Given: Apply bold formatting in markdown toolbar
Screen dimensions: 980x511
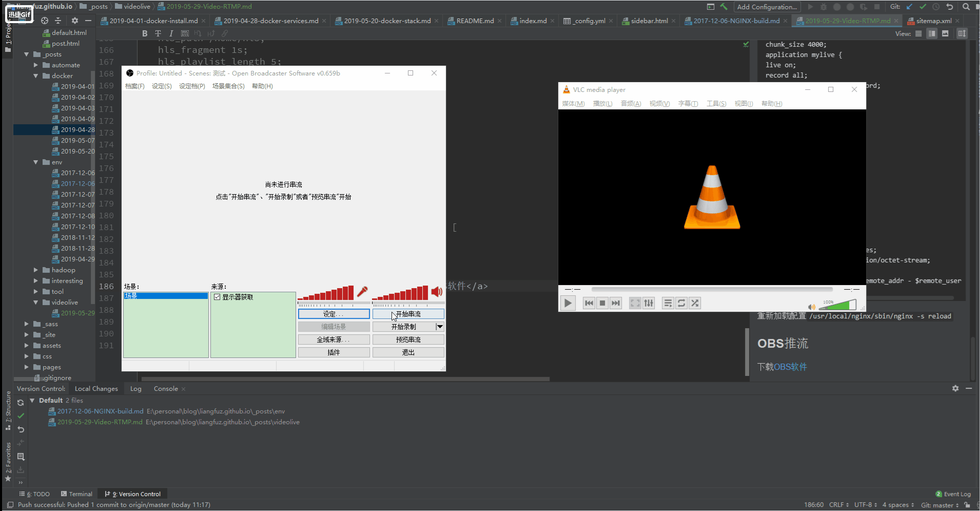Looking at the screenshot, I should tap(145, 33).
